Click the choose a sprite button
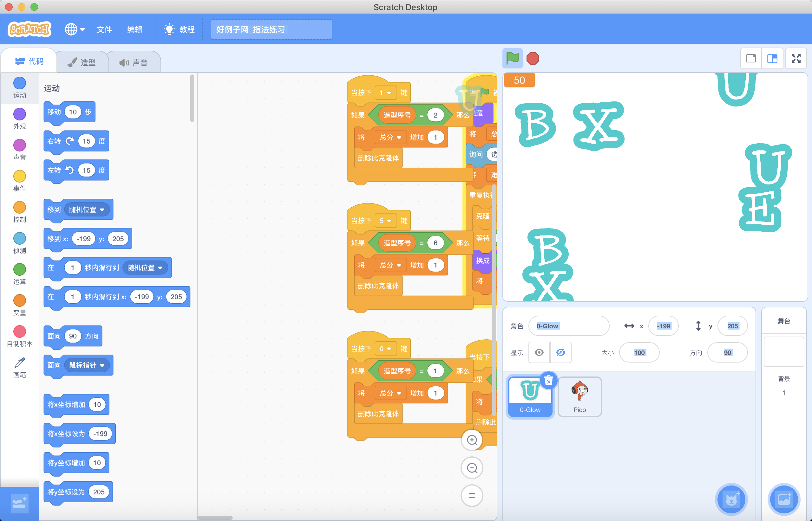Image resolution: width=812 pixels, height=521 pixels. click(x=731, y=499)
